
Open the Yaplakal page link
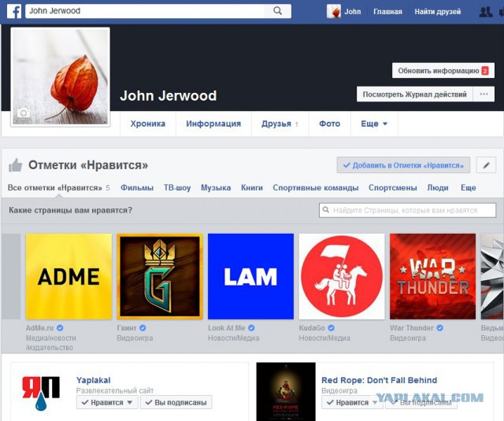(93, 380)
